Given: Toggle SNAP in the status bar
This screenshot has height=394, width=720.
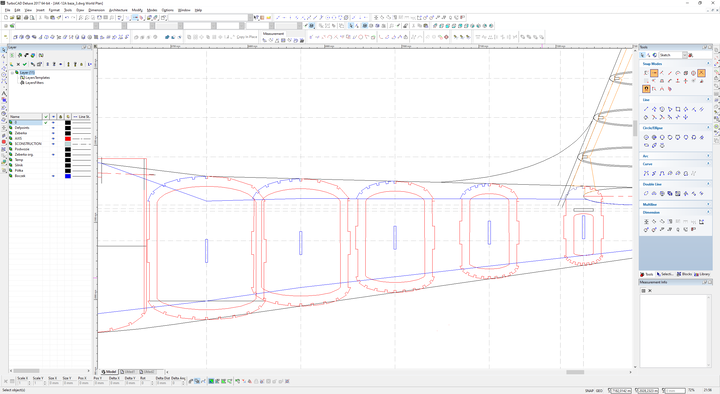Looking at the screenshot, I should (x=589, y=391).
